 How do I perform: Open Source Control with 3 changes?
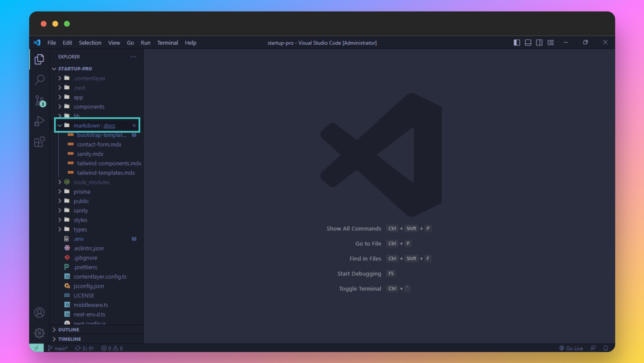pos(40,101)
